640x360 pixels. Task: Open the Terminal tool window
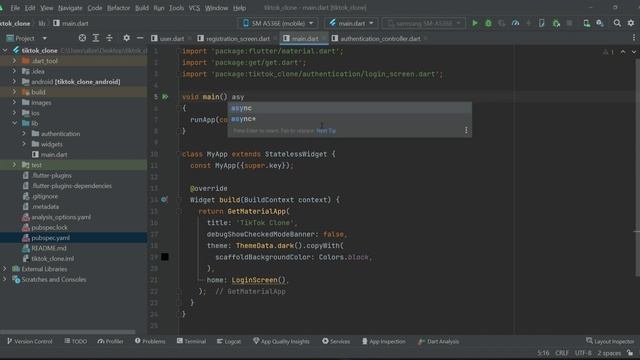pos(191,341)
